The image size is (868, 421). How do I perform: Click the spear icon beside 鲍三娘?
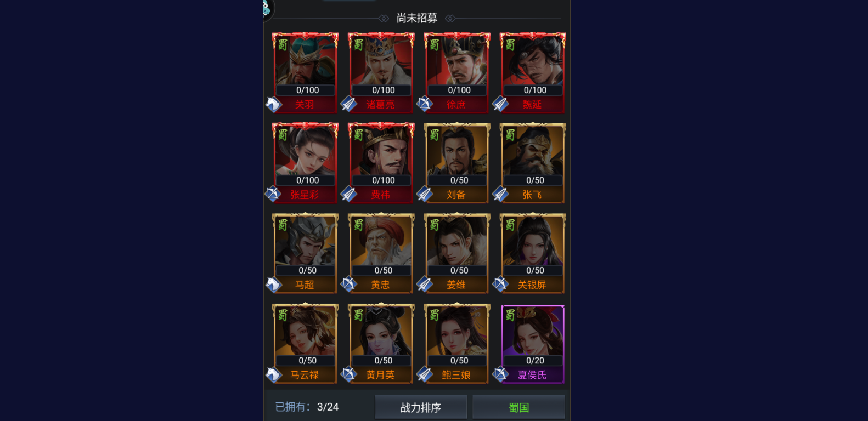click(425, 374)
